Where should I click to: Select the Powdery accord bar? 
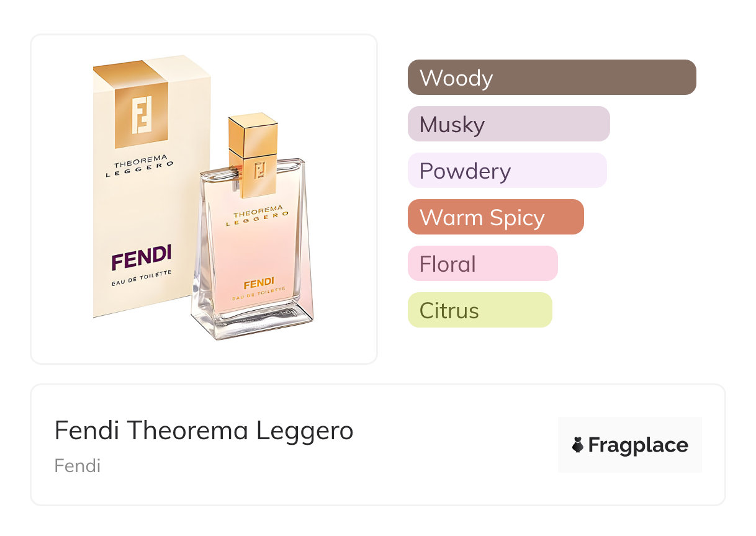507,171
